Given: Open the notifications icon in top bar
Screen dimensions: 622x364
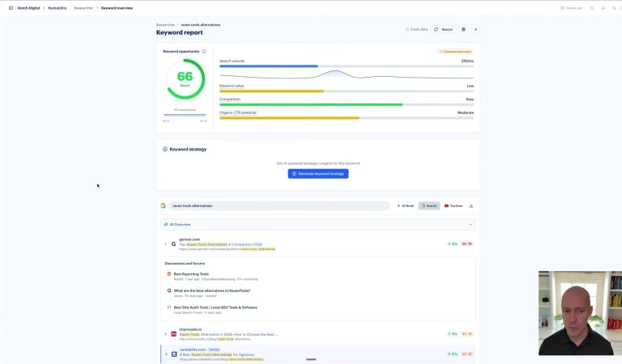Looking at the screenshot, I should (603, 8).
